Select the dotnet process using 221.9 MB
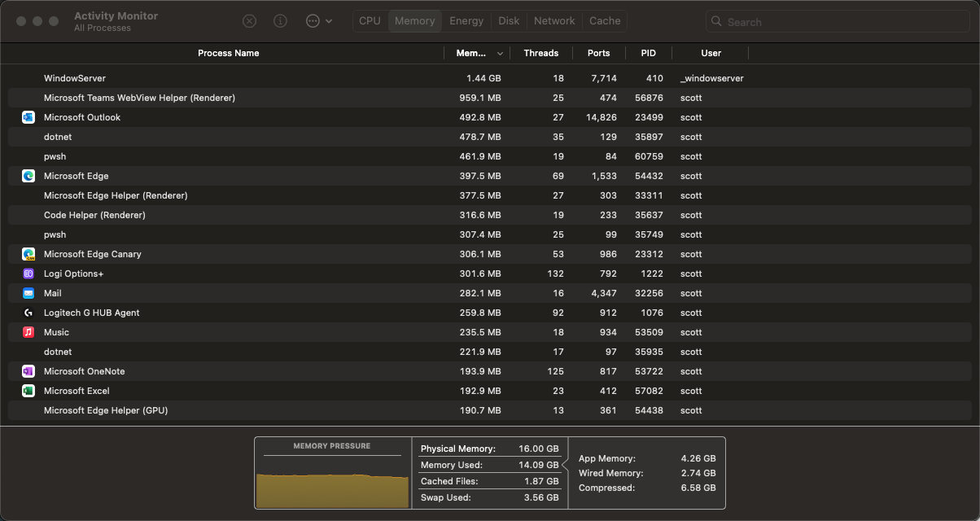This screenshot has width=980, height=521. pyautogui.click(x=490, y=352)
